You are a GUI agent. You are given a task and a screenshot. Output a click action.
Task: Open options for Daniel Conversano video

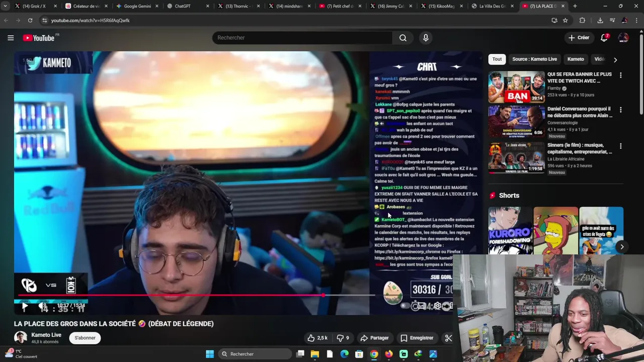[x=620, y=110]
